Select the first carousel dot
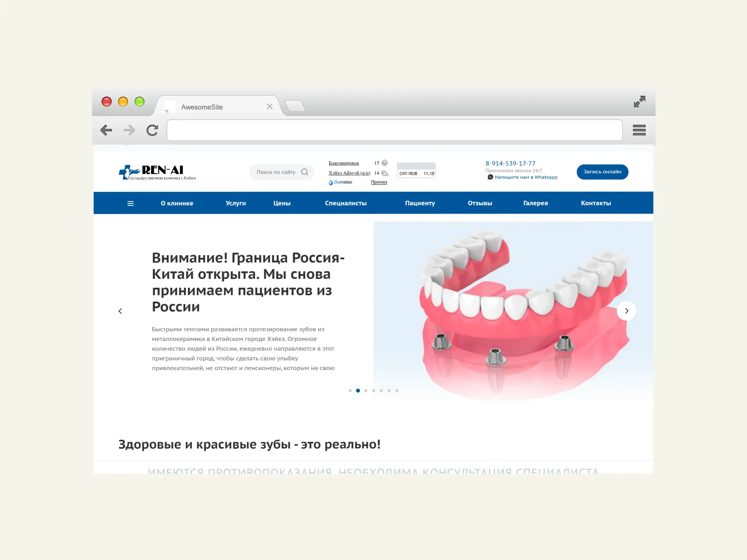This screenshot has width=747, height=560. click(x=350, y=391)
